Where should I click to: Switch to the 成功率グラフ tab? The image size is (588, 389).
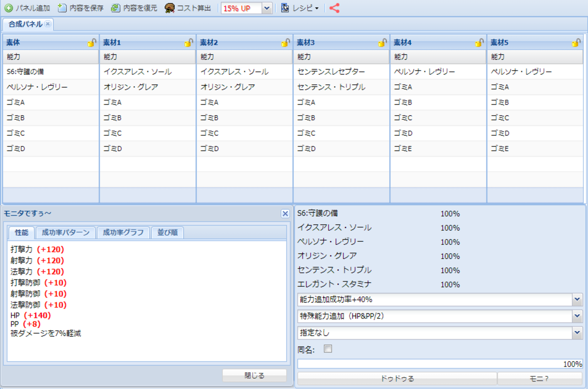point(123,233)
